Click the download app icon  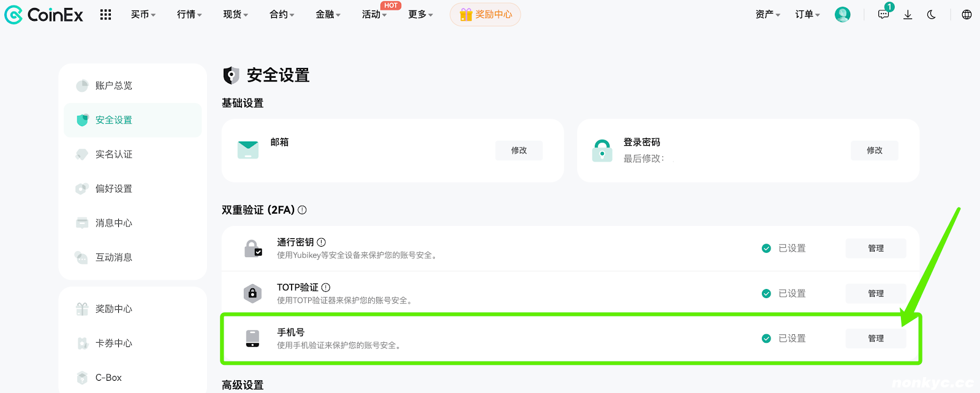tap(908, 15)
